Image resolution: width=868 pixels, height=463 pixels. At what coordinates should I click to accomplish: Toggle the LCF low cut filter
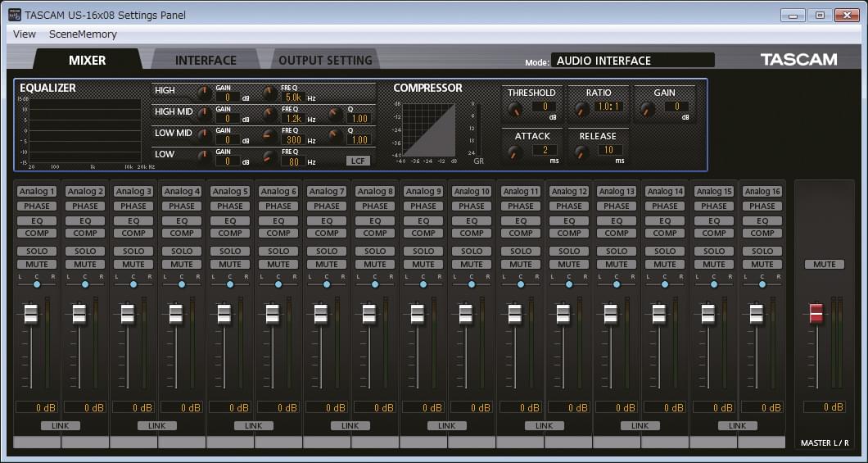358,161
